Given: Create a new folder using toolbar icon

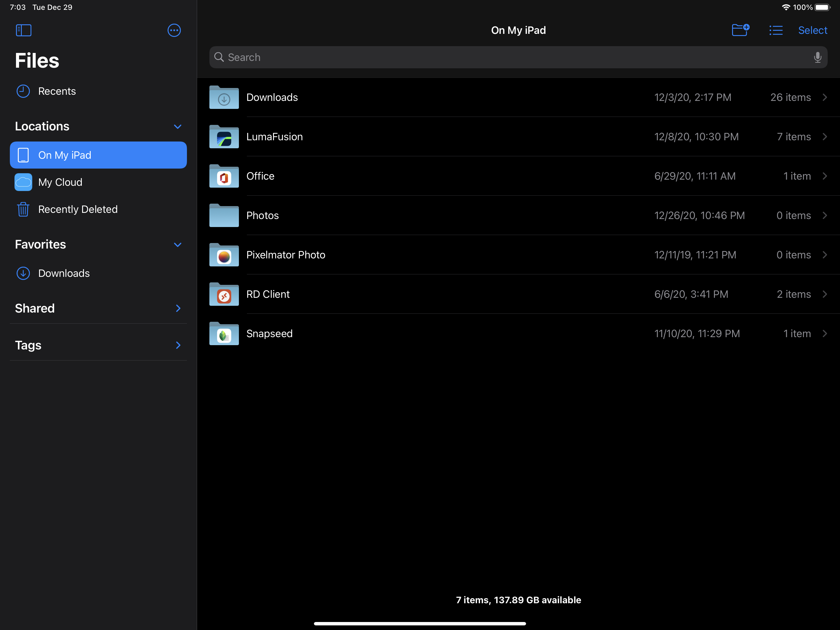Looking at the screenshot, I should [740, 30].
